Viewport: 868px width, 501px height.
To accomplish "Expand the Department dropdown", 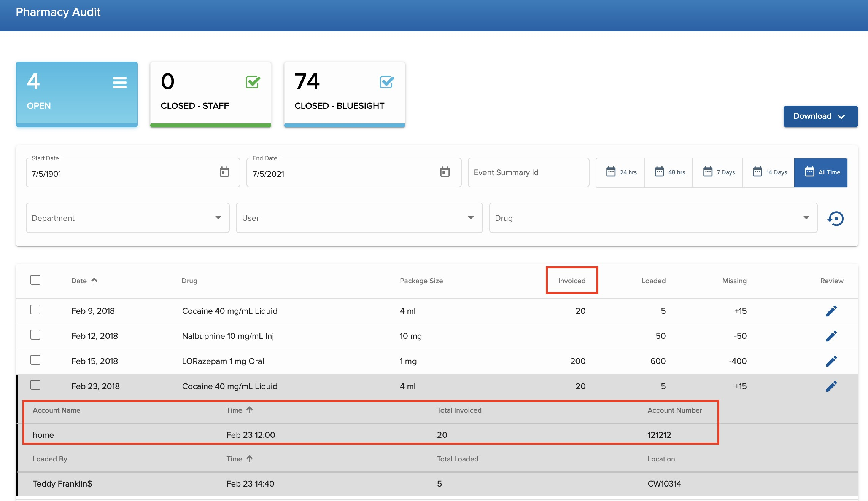I will [x=127, y=218].
